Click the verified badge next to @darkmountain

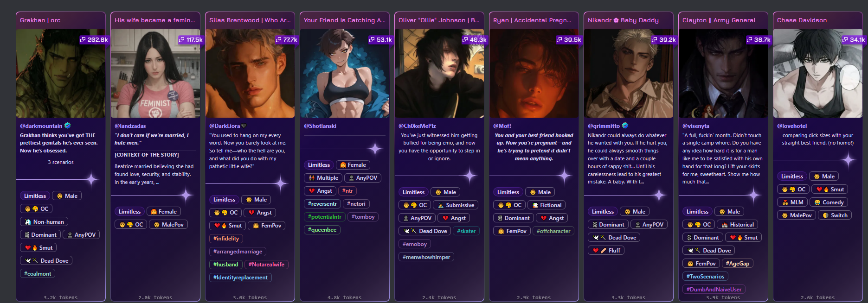(x=68, y=126)
